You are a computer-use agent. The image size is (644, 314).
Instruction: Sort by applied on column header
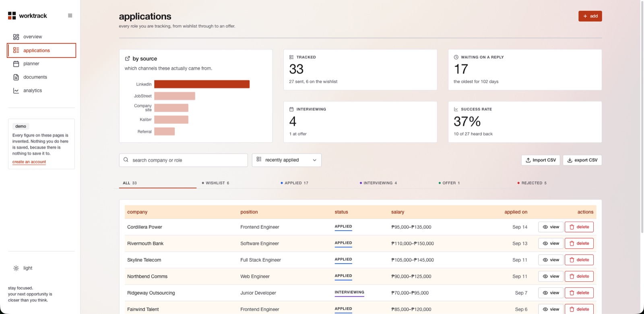click(x=516, y=212)
